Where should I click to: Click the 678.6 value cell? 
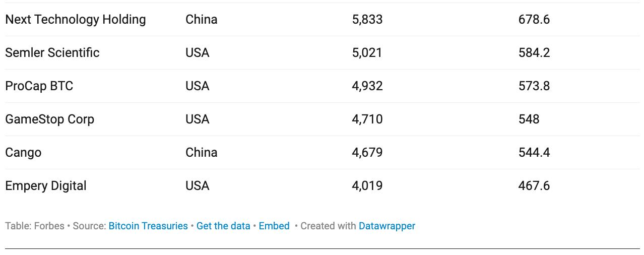click(x=534, y=20)
